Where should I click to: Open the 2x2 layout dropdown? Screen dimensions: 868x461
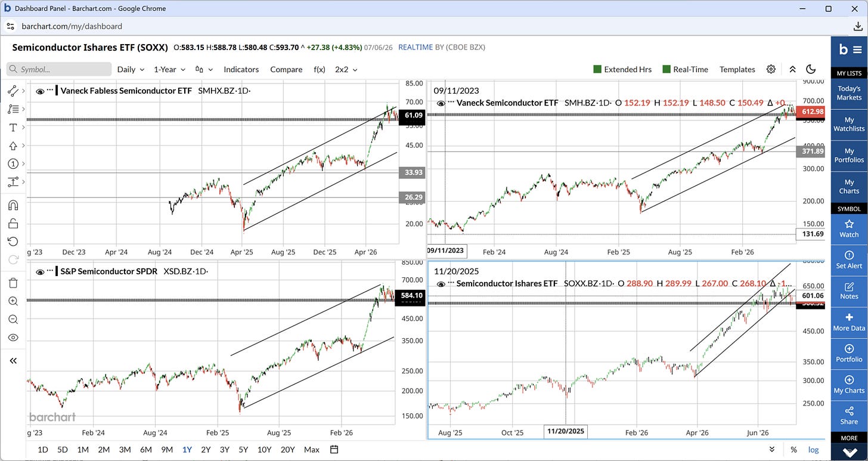tap(346, 69)
